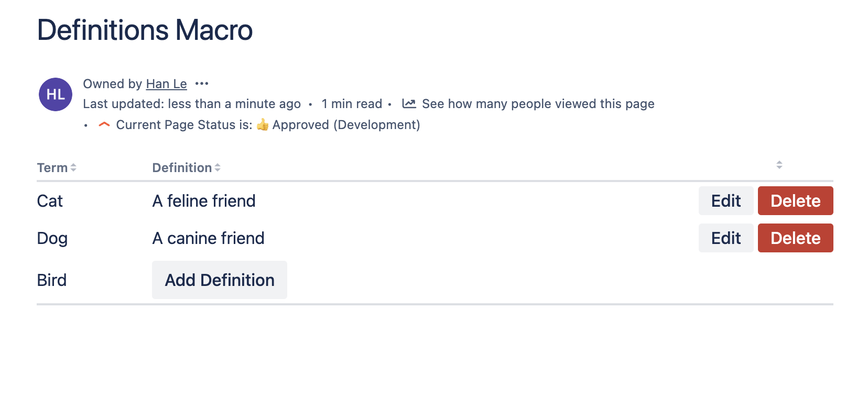Image resolution: width=868 pixels, height=404 pixels.
Task: Click the 'A canine friend' definition cell
Action: (208, 238)
